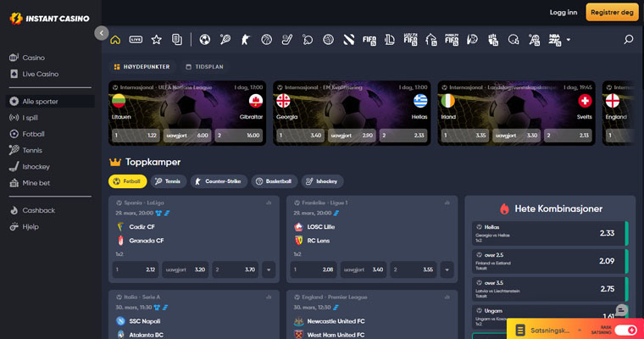The width and height of the screenshot is (644, 339).
Task: Bet on Gibraltar win at 16.00
Action: click(x=239, y=136)
